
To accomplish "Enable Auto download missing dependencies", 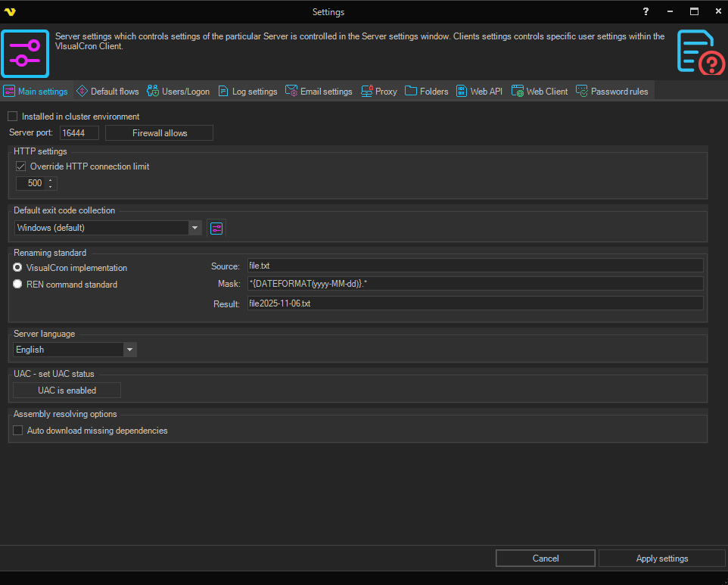I will (18, 431).
